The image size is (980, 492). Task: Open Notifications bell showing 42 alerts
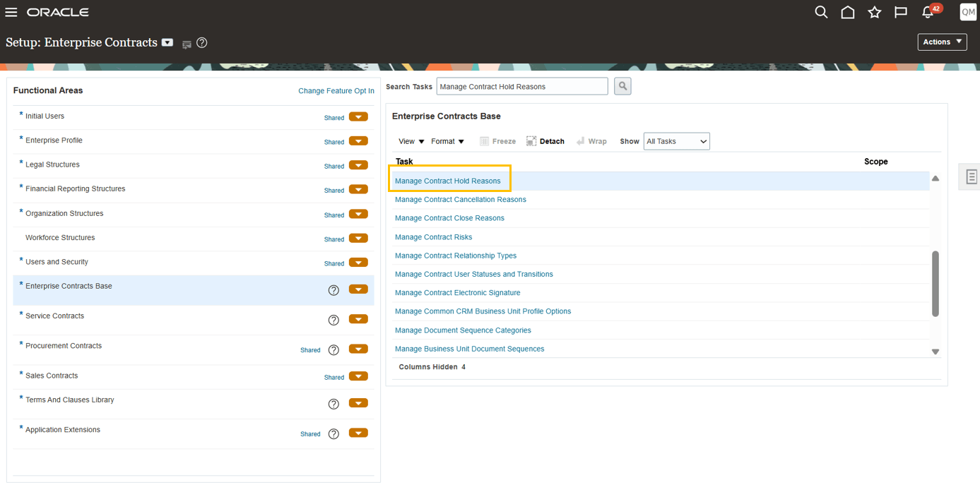928,12
